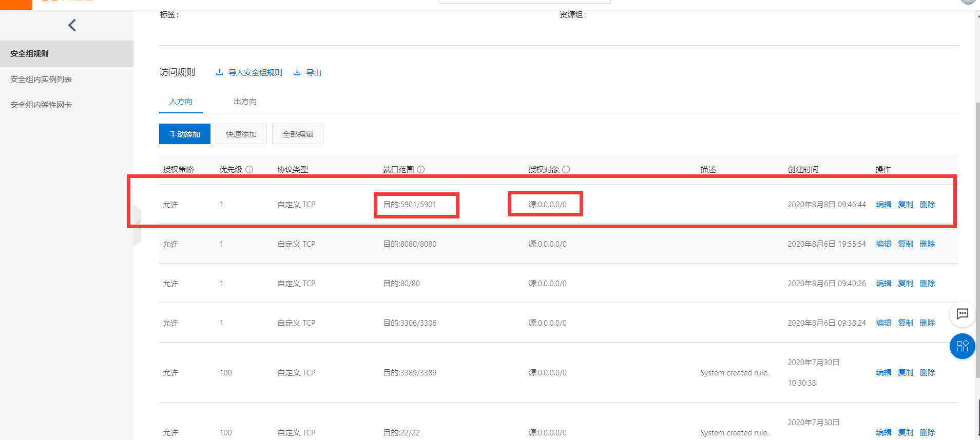Click the 协议类型 column header

[293, 170]
